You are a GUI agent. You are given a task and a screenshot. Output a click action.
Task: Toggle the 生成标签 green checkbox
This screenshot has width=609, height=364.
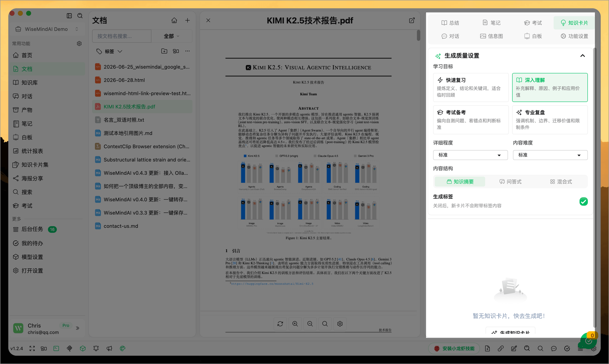click(583, 202)
